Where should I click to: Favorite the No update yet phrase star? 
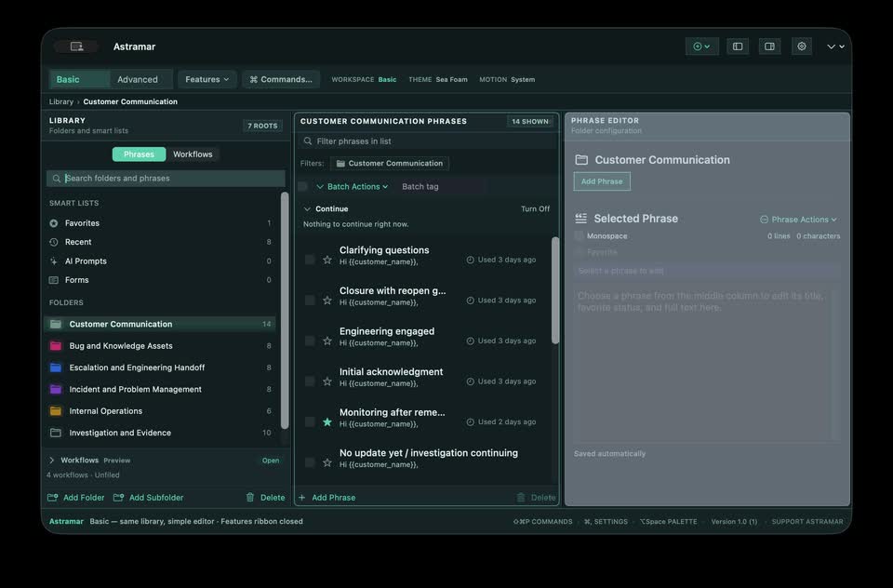tap(327, 462)
